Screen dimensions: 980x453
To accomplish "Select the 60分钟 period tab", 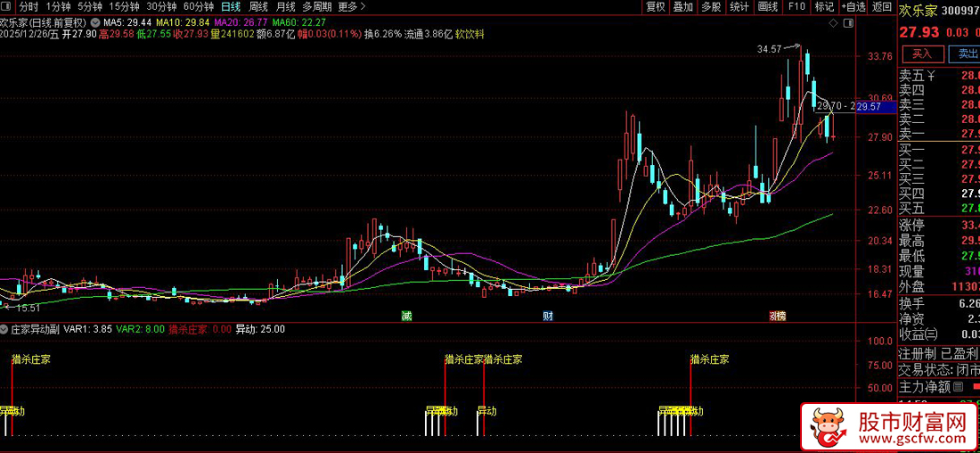I will [199, 7].
